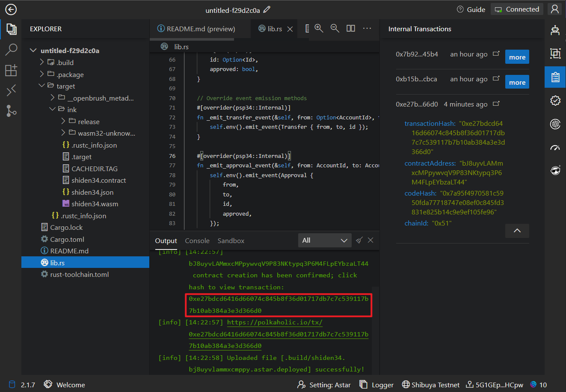This screenshot has width=566, height=392.
Task: Open the polkaholic.io transaction link
Action: (275, 322)
